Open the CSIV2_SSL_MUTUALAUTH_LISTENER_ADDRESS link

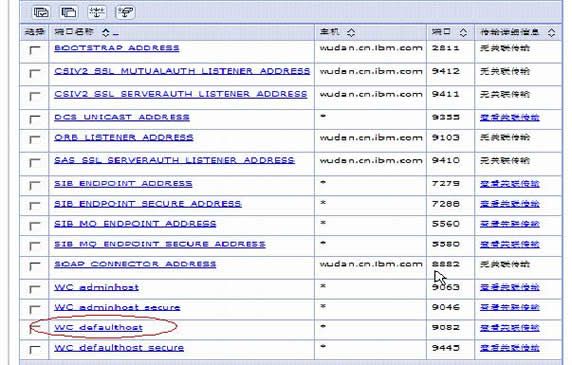click(x=182, y=71)
